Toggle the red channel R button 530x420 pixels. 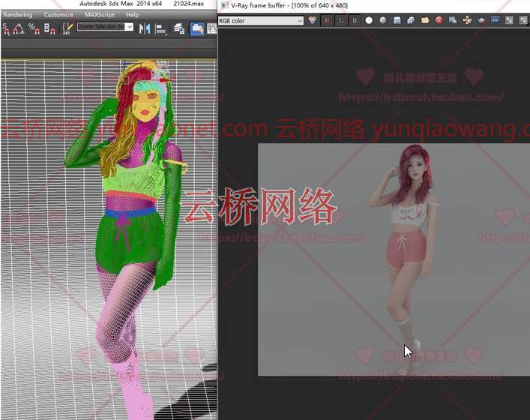pos(327,21)
